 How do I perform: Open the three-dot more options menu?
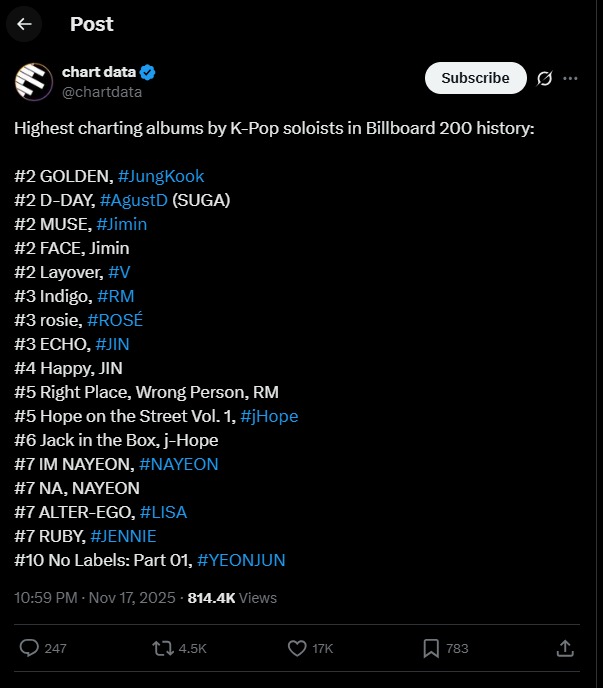coord(570,78)
